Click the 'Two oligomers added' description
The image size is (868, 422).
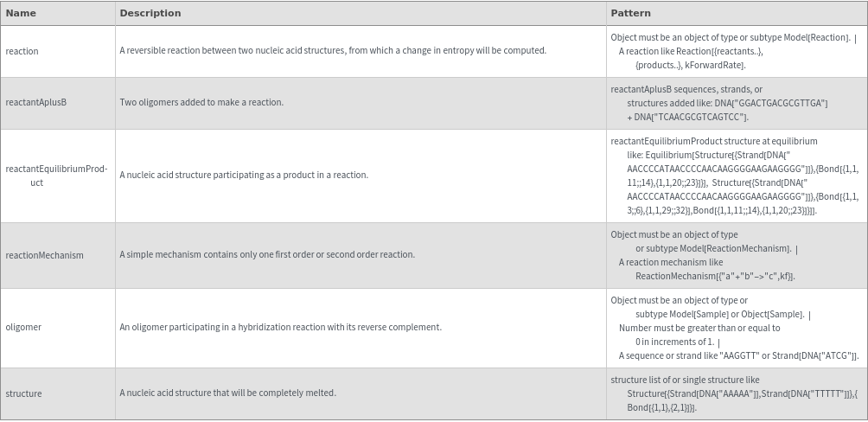pyautogui.click(x=201, y=102)
